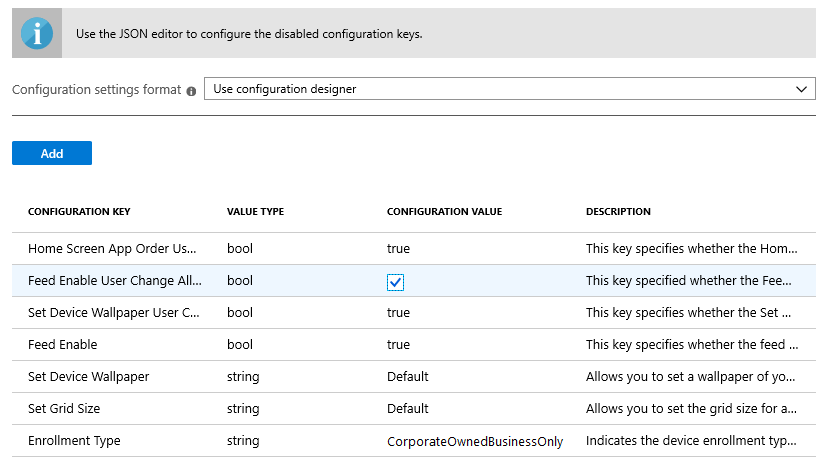Select the Enrollment Type row
This screenshot has width=826, height=472.
74,441
